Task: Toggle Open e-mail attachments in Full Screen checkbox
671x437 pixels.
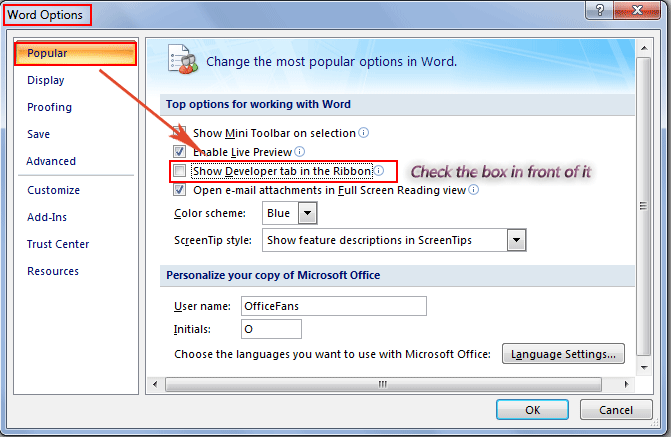Action: 179,189
